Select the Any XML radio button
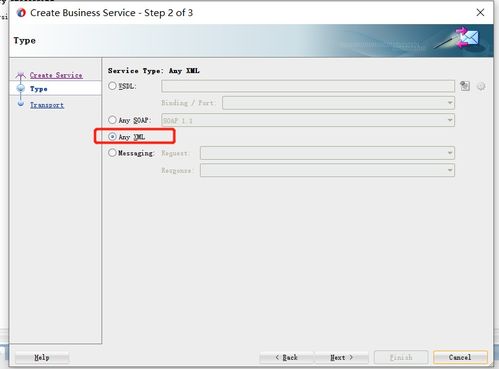 [x=112, y=137]
